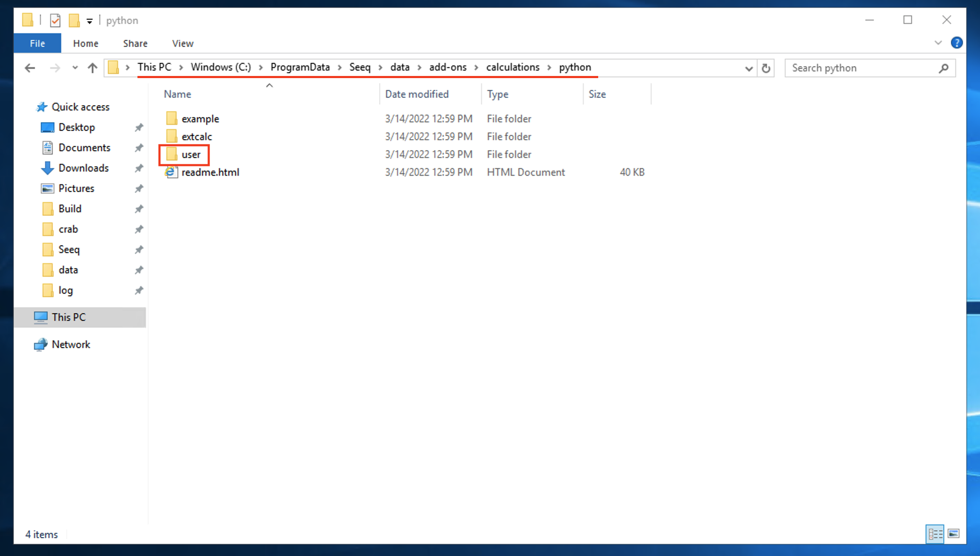Toggle Name column sort order
The image size is (980, 556).
click(x=177, y=94)
